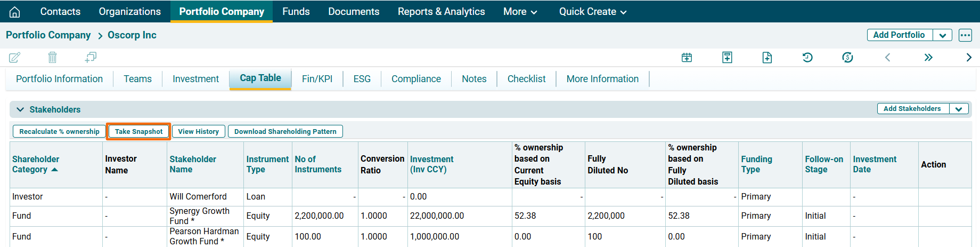Open the three-dot more options button

click(x=965, y=35)
